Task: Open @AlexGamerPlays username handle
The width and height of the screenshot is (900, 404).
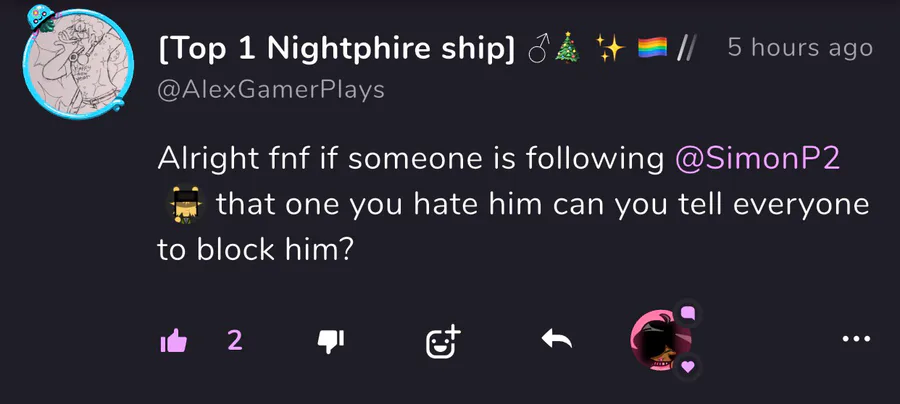Action: (271, 90)
